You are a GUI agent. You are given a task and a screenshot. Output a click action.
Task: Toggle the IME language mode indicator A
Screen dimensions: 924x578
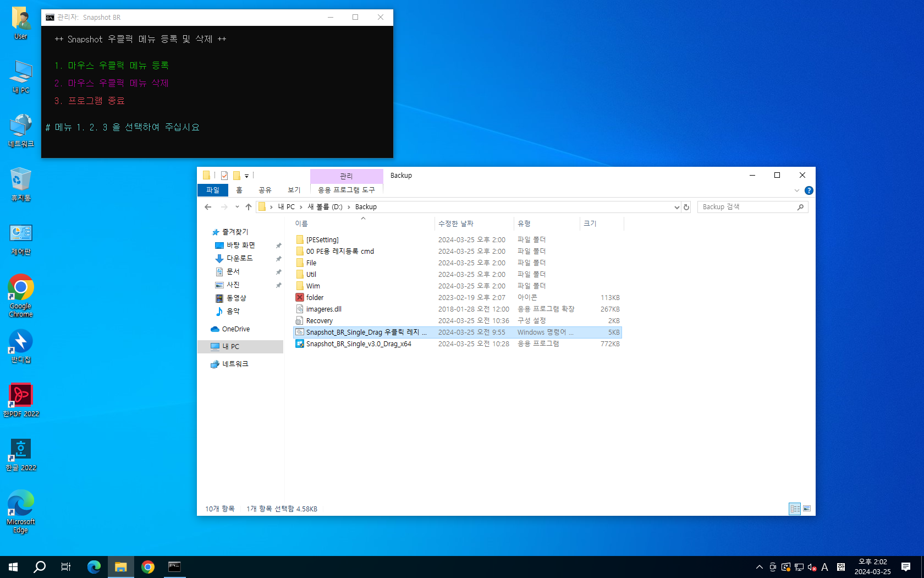click(824, 567)
